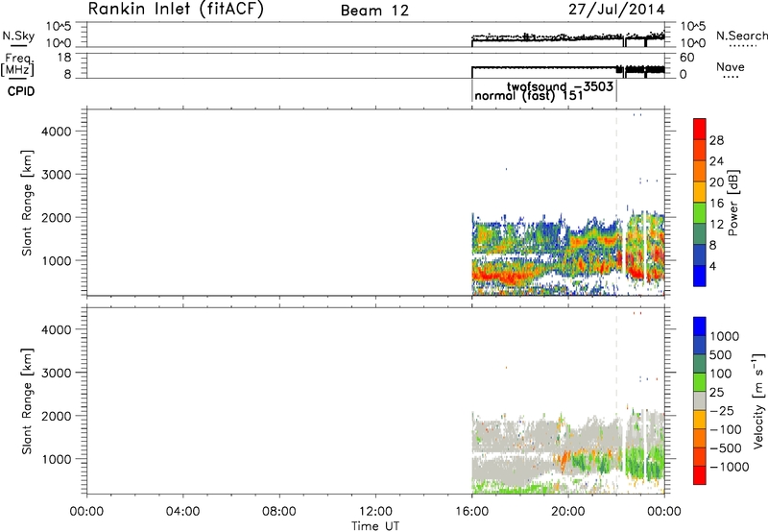Click the velocity colorbar value -1000

(729, 467)
